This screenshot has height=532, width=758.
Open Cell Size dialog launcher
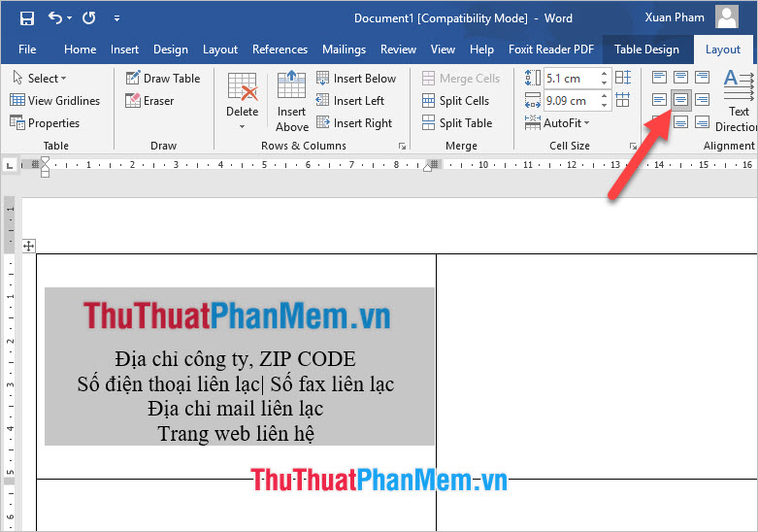633,146
